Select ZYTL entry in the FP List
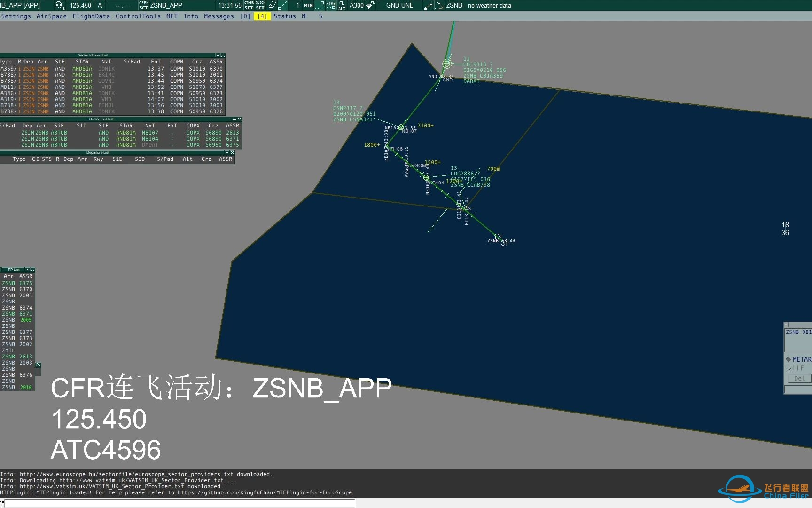 click(x=17, y=350)
